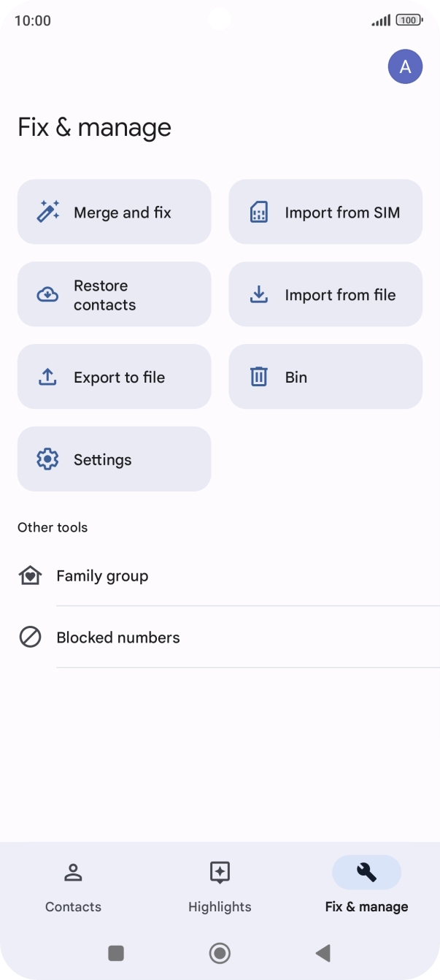
Task: Choose Restore contacts
Action: pos(114,294)
